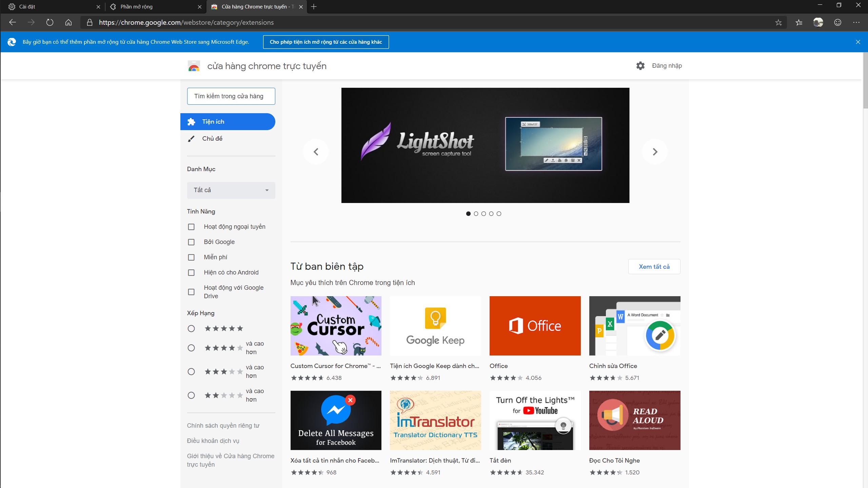Open the Office extension thumbnail
Screen dimensions: 868x488
click(535, 326)
